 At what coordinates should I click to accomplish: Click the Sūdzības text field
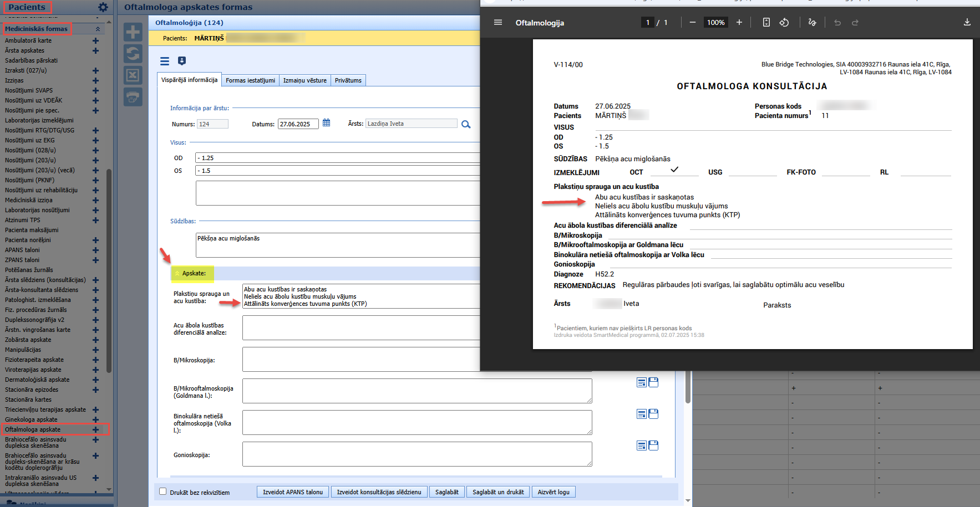tap(338, 245)
